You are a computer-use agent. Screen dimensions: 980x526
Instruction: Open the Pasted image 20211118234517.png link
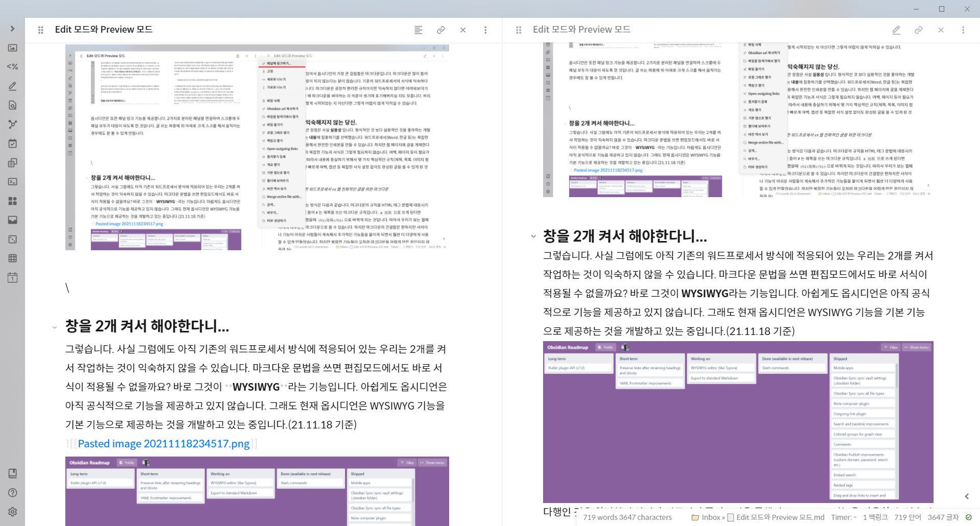[x=164, y=443]
